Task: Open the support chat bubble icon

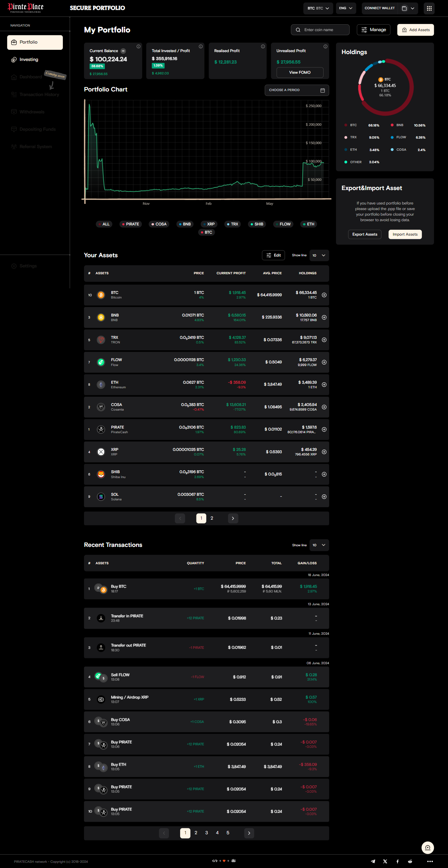Action: coord(427,847)
